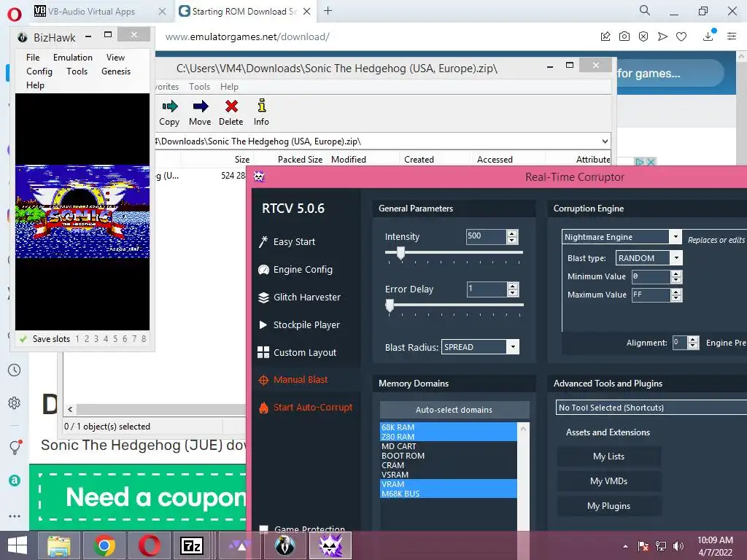Image resolution: width=747 pixels, height=560 pixels.
Task: Decrease Error Delay with down stepper
Action: [513, 292]
